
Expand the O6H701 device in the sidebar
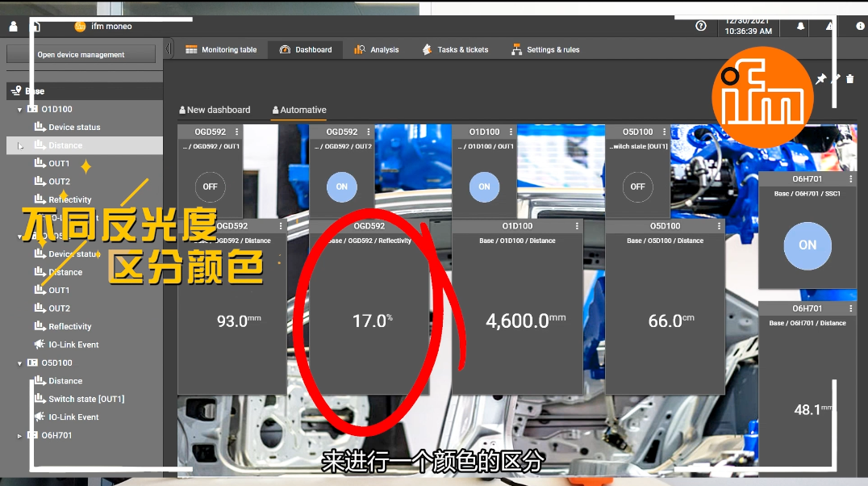coord(19,435)
